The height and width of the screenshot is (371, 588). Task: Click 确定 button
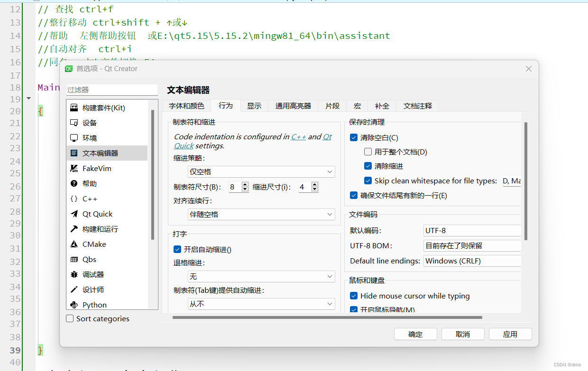415,334
